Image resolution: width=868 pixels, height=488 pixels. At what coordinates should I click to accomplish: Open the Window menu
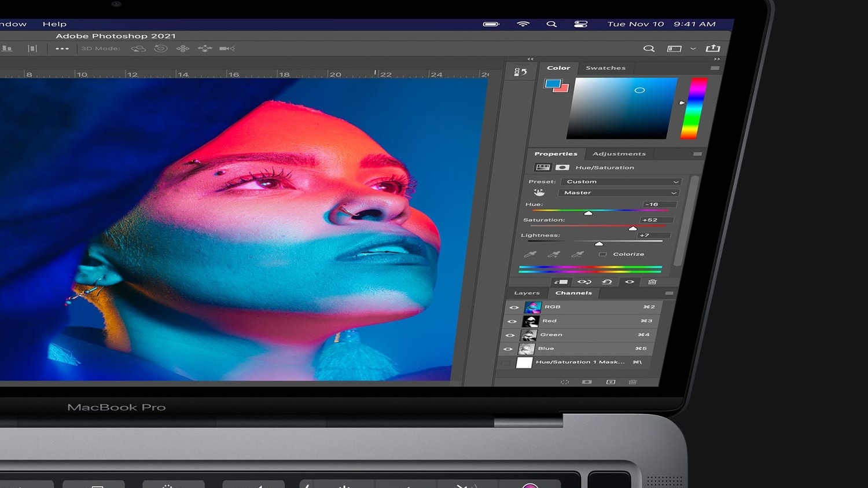[x=12, y=24]
